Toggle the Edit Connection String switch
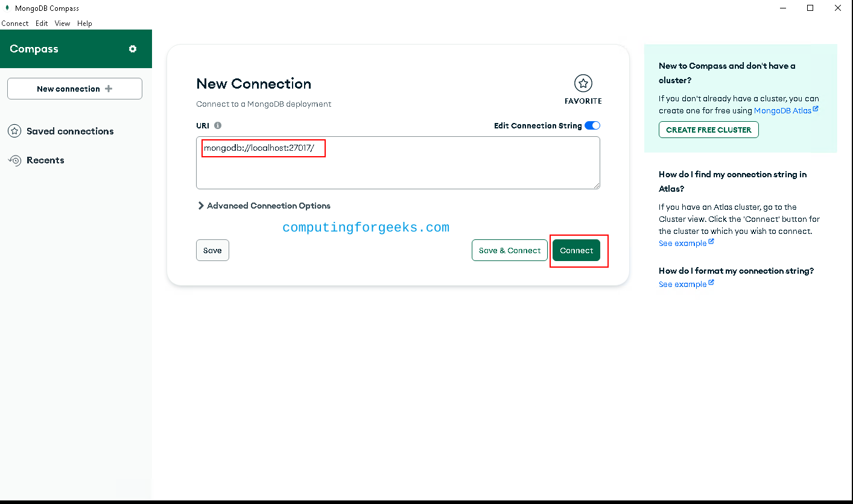Screen dimensions: 853x504 592,125
